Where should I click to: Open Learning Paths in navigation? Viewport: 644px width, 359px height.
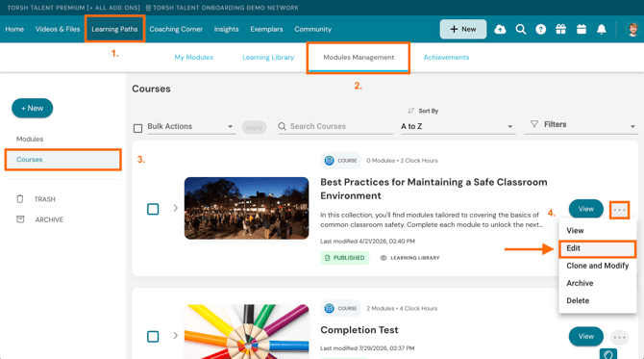tap(114, 29)
